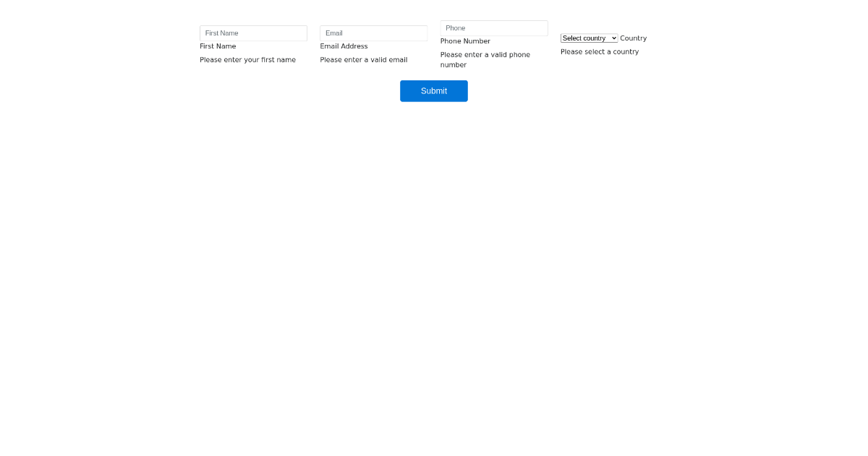868x456 pixels.
Task: Click 'First Name' placeholder inside the box
Action: pos(221,33)
